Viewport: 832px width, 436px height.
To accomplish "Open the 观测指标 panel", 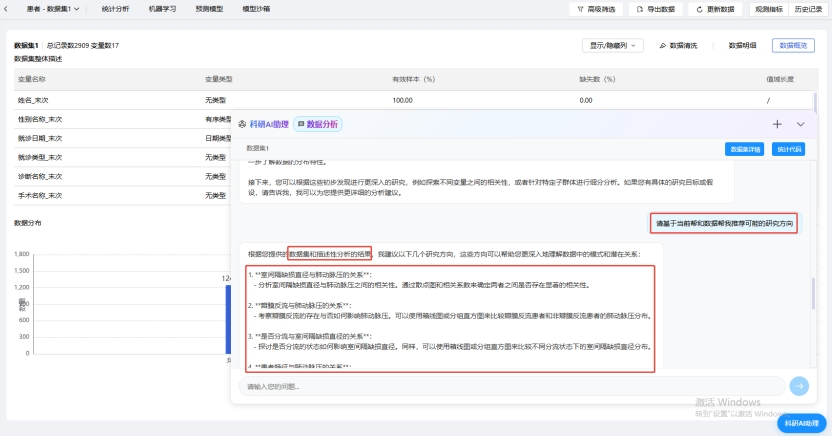I will tap(768, 9).
